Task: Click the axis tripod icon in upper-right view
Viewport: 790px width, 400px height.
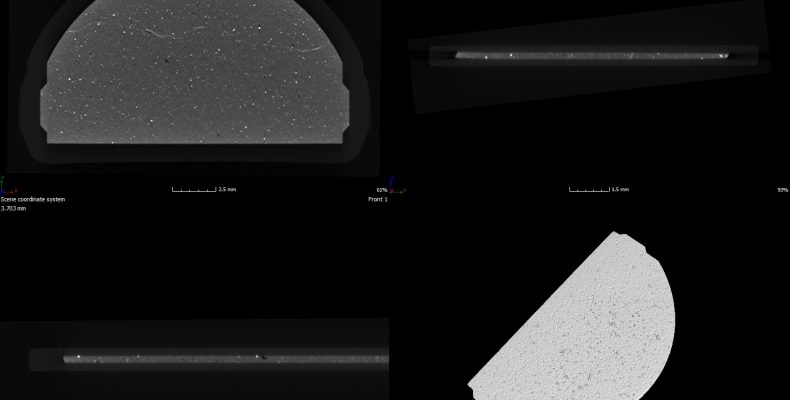Action: click(398, 185)
